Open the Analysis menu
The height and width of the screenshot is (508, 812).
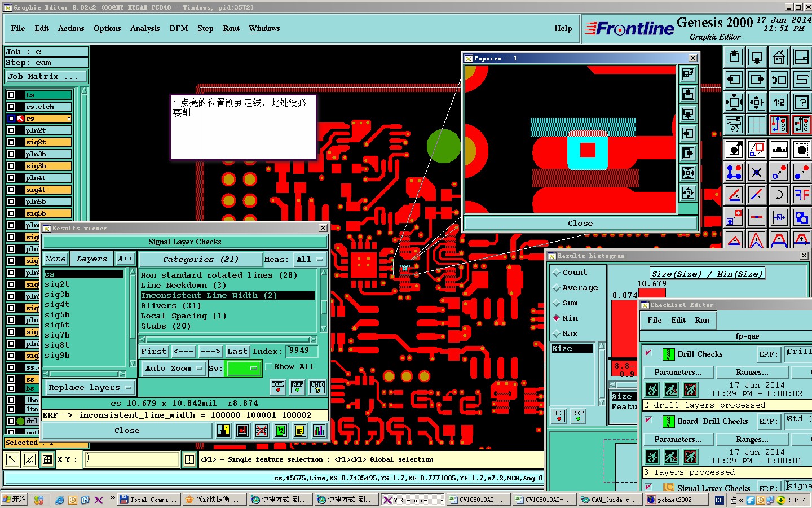[145, 28]
